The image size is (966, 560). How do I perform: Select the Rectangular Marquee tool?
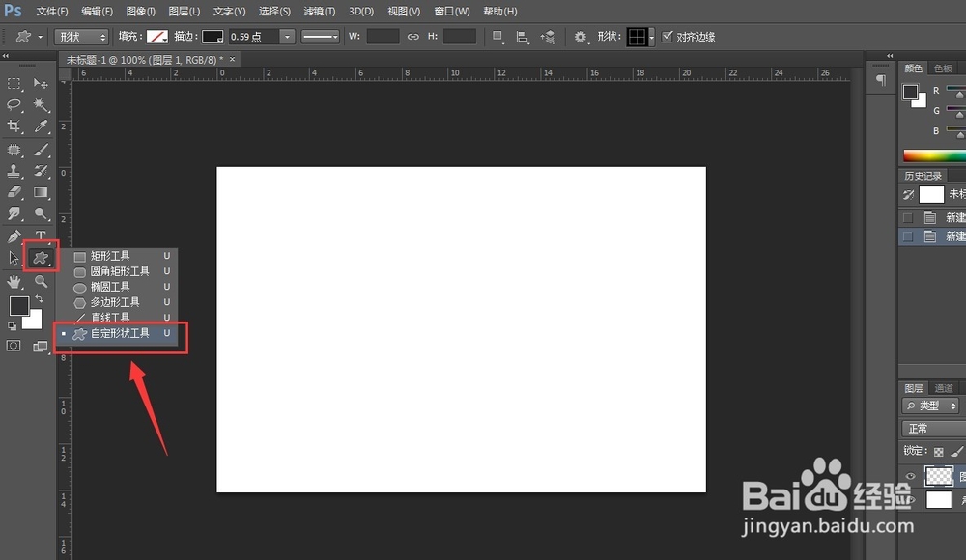click(14, 83)
